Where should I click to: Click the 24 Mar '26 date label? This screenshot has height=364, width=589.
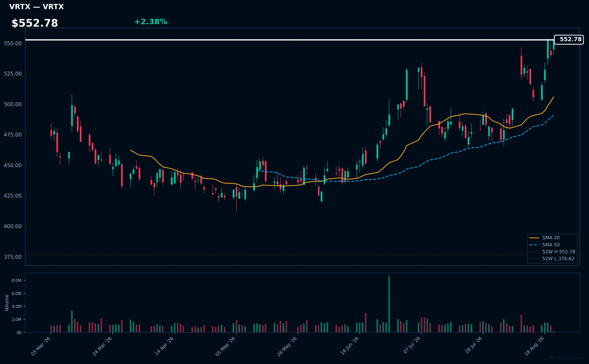coord(102,346)
